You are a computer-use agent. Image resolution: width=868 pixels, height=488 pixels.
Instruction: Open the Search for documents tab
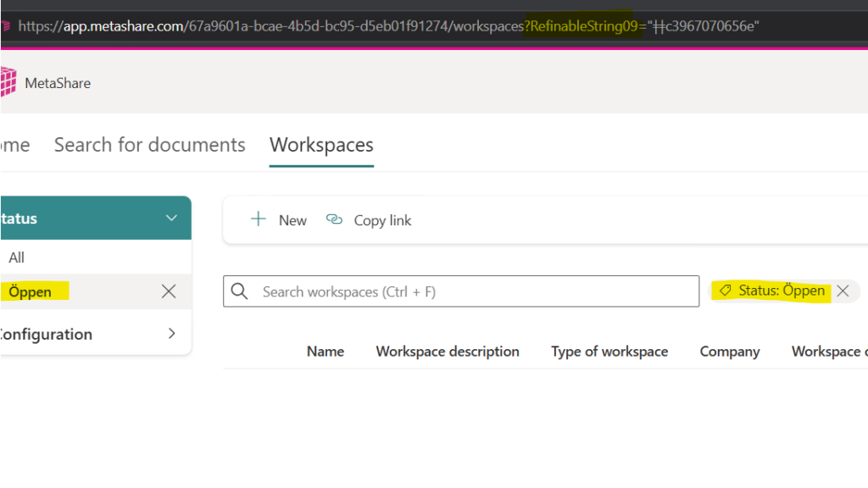click(x=149, y=145)
